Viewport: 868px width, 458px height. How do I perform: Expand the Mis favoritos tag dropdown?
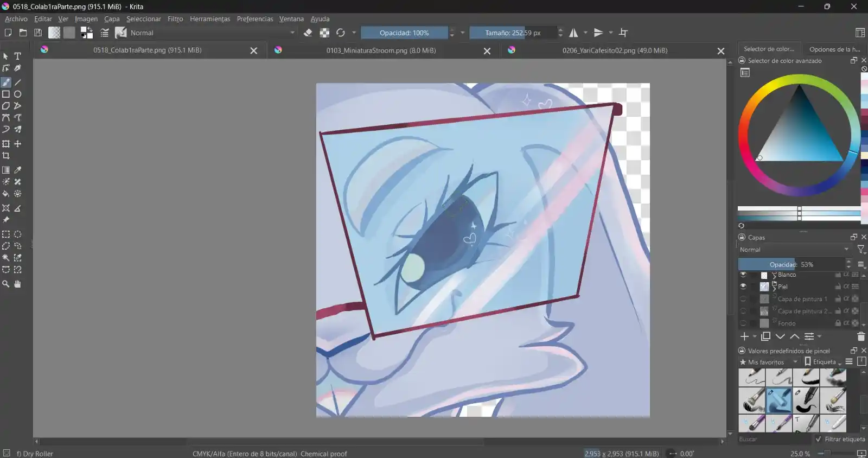[770, 362]
